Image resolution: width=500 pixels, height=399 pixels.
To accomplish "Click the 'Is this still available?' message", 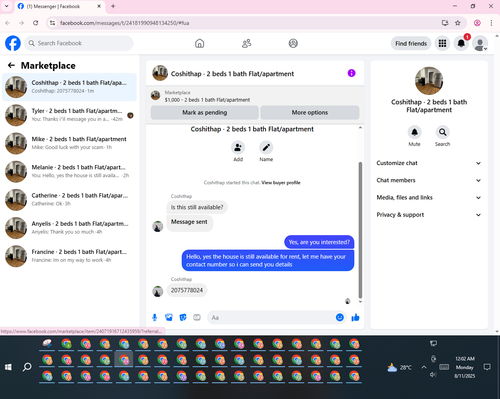I will [x=197, y=207].
